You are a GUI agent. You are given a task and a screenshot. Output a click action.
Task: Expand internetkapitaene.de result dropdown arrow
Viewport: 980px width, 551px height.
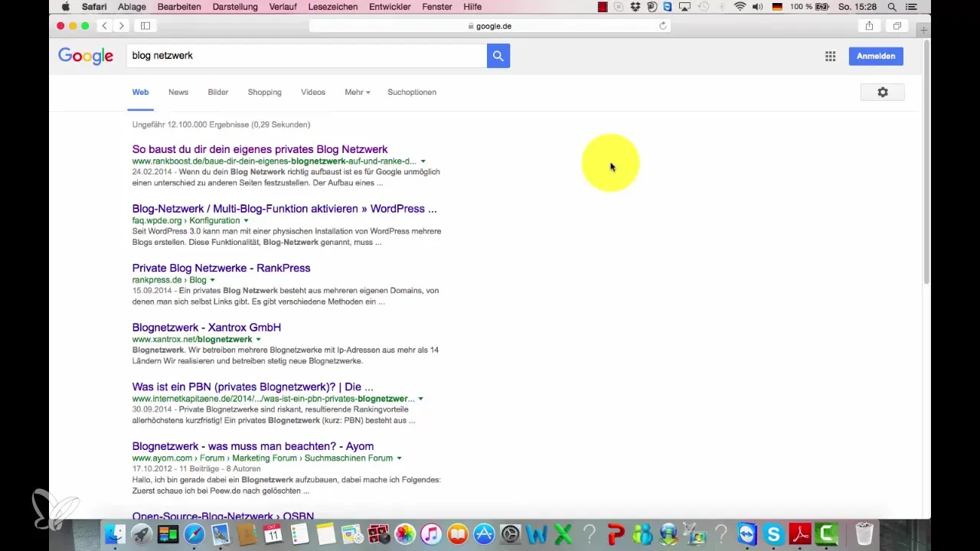click(420, 399)
